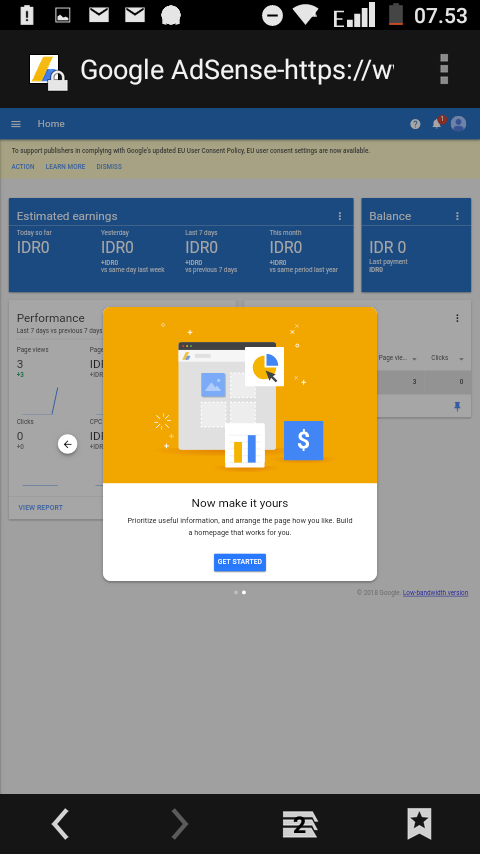Viewport: 480px width, 854px height.
Task: Open browser bookmarks star icon
Action: (420, 824)
